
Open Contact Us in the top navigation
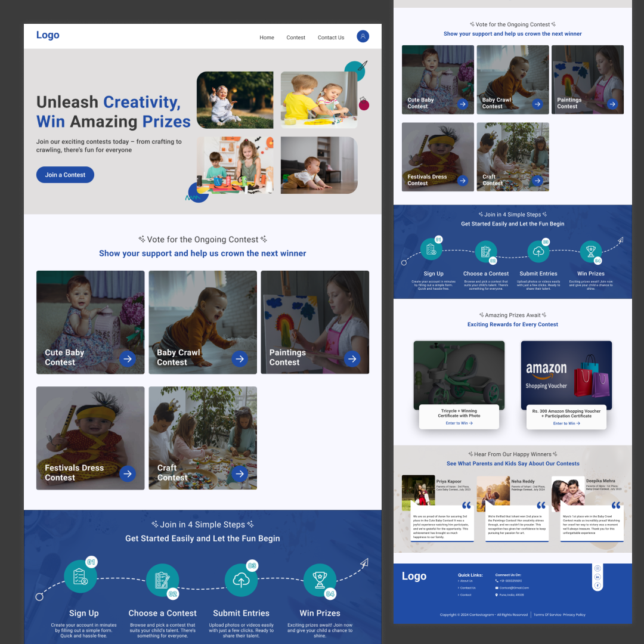coord(331,38)
